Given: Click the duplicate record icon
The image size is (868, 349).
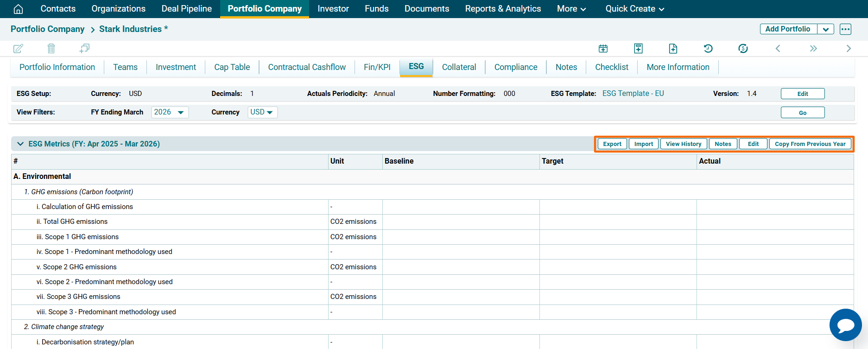Looking at the screenshot, I should [x=84, y=48].
